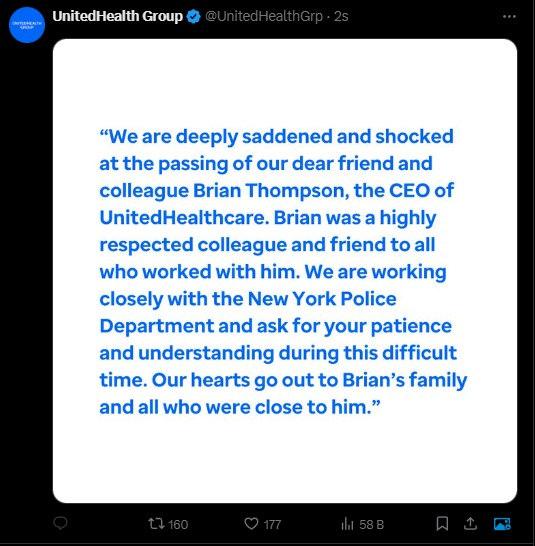Click the blue image icon beside share
Viewport: 535px width, 546px height.
click(x=502, y=523)
